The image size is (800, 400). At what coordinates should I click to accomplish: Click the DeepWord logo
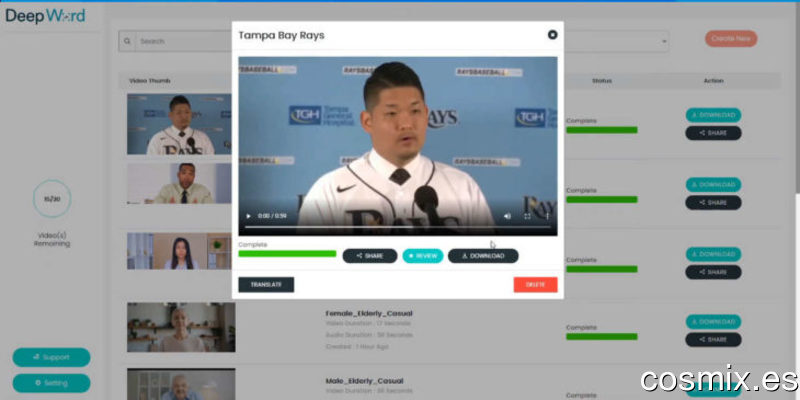pos(45,16)
